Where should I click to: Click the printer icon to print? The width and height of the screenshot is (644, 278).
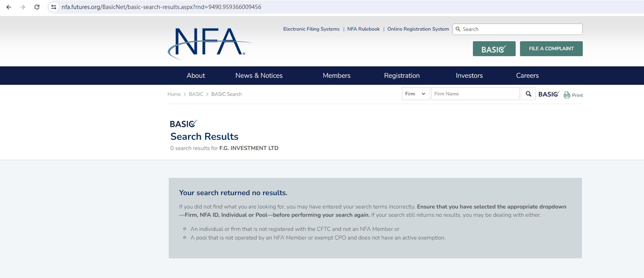567,95
